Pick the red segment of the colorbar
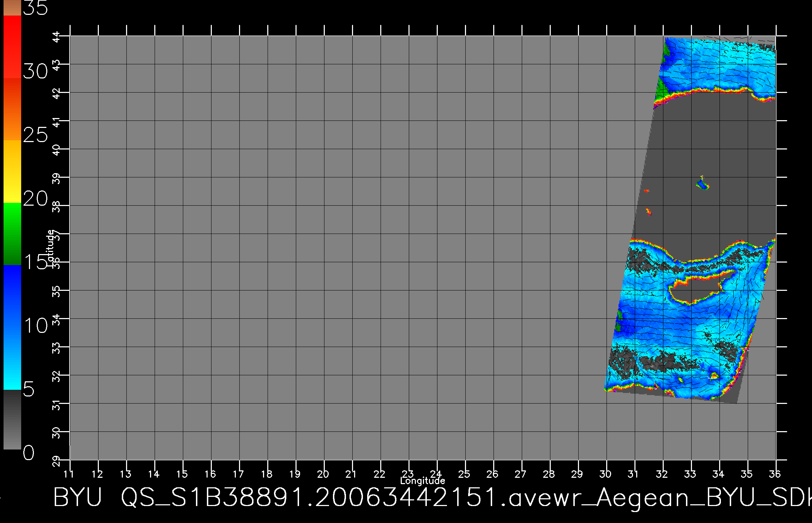This screenshot has height=523, width=812. pos(12,47)
